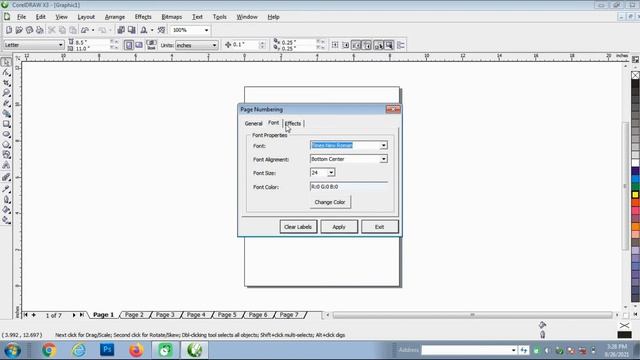The height and width of the screenshot is (360, 640).
Task: Select the Zoom tool in the toolbox
Action: [6, 93]
